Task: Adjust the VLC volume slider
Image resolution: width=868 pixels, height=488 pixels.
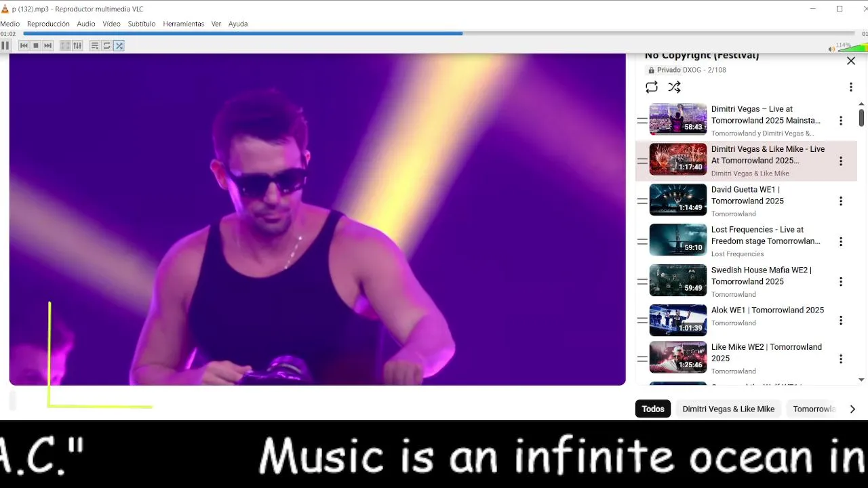Action: [852, 47]
